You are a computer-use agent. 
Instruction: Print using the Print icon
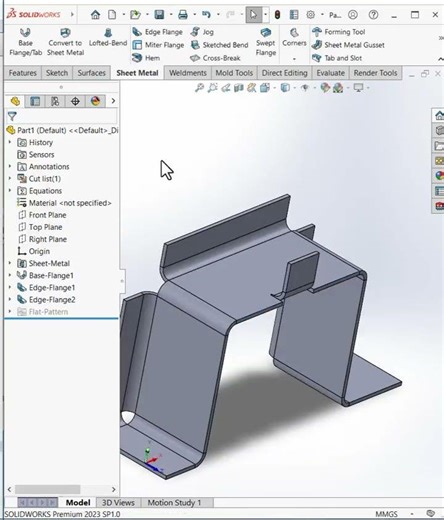(x=183, y=15)
